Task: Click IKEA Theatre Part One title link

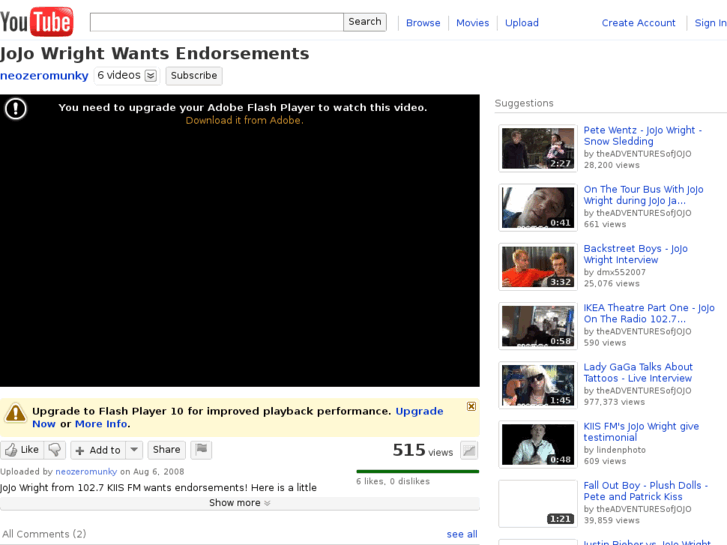Action: [649, 314]
